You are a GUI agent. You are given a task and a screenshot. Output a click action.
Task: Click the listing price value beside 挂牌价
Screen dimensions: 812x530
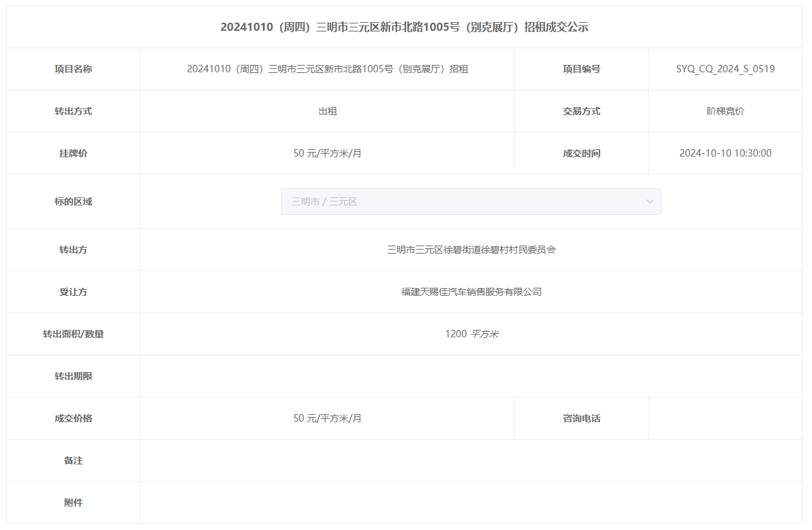(x=327, y=153)
